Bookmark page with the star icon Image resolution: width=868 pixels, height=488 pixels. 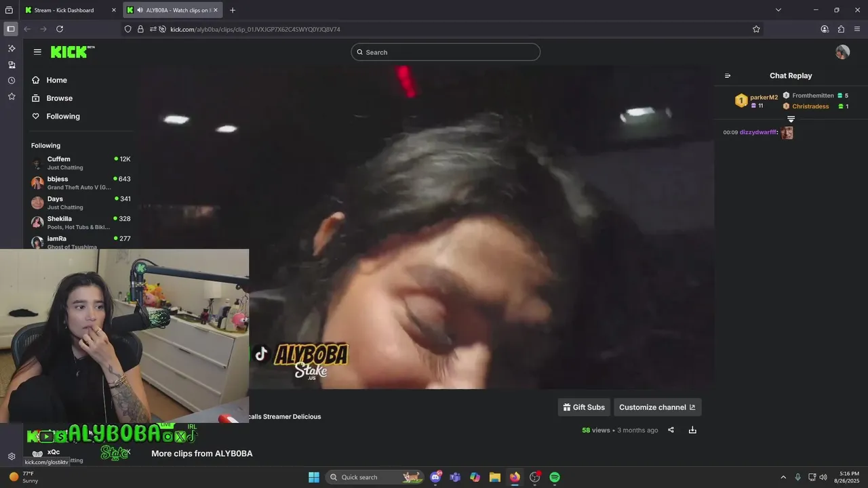756,29
